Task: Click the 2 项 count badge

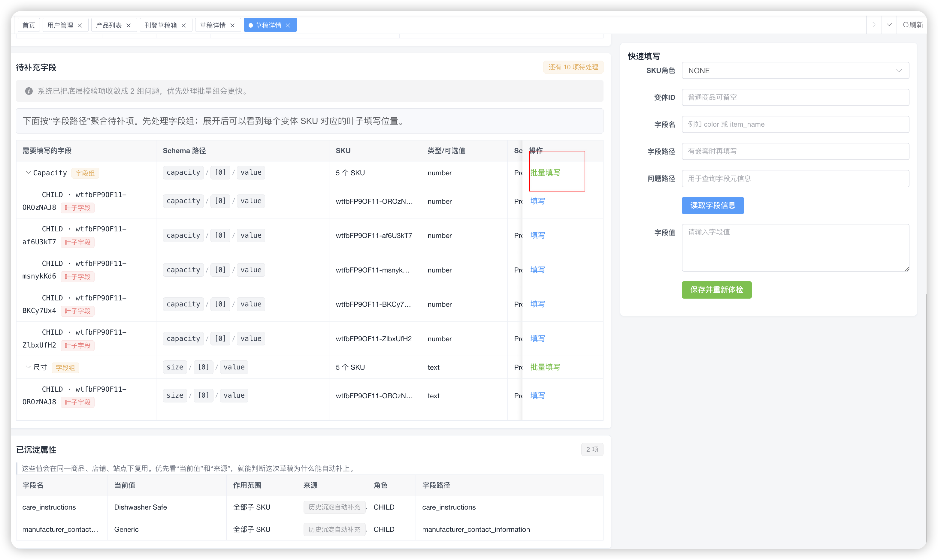Action: [592, 450]
